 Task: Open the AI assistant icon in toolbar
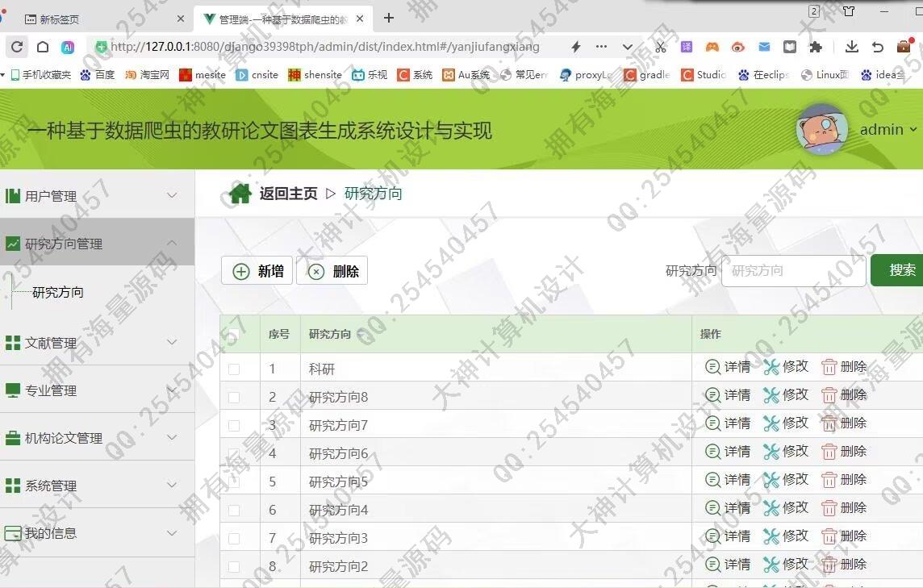[x=69, y=47]
